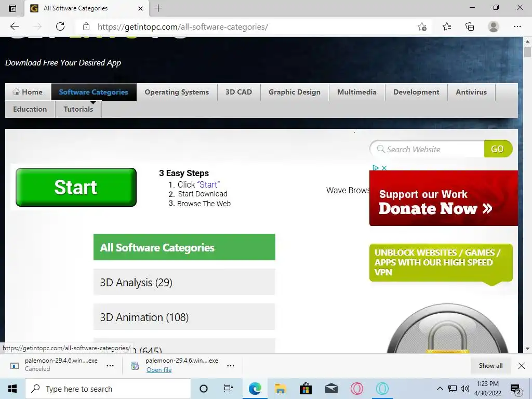Open network status tray icon
Screen dimensions: 532x399
453,389
